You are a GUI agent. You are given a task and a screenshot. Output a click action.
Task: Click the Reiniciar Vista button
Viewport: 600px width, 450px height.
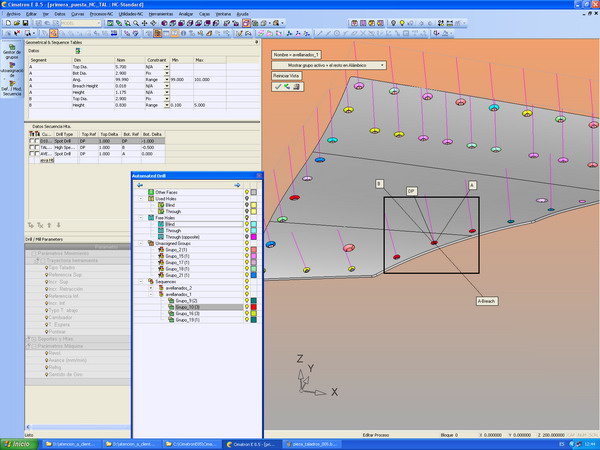pos(288,76)
